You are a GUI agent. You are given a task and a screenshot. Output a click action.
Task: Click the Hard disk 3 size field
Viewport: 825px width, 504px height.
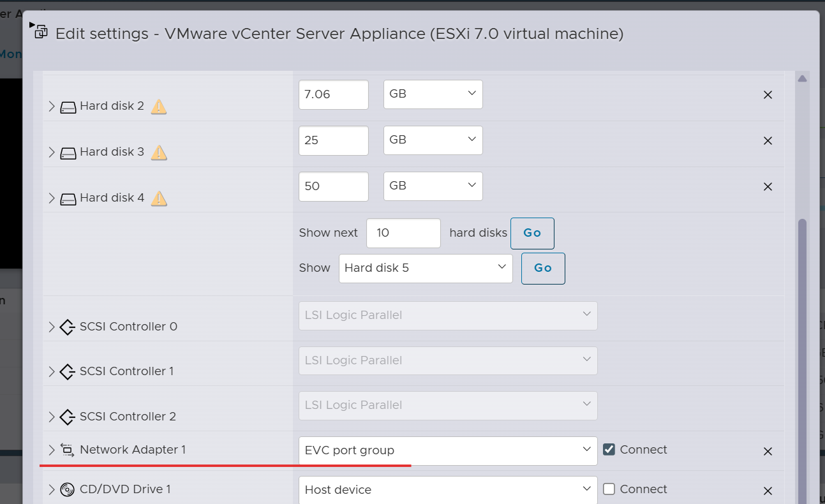333,140
